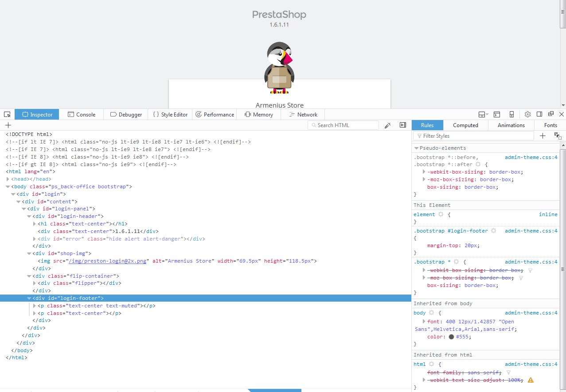Click the page vertical scrollbar down arrow

tap(563, 105)
